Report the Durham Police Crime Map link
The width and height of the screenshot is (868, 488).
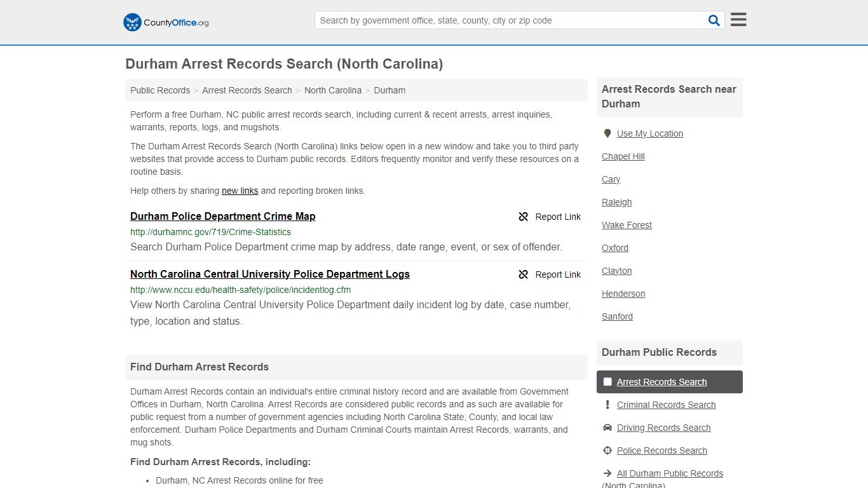point(550,217)
